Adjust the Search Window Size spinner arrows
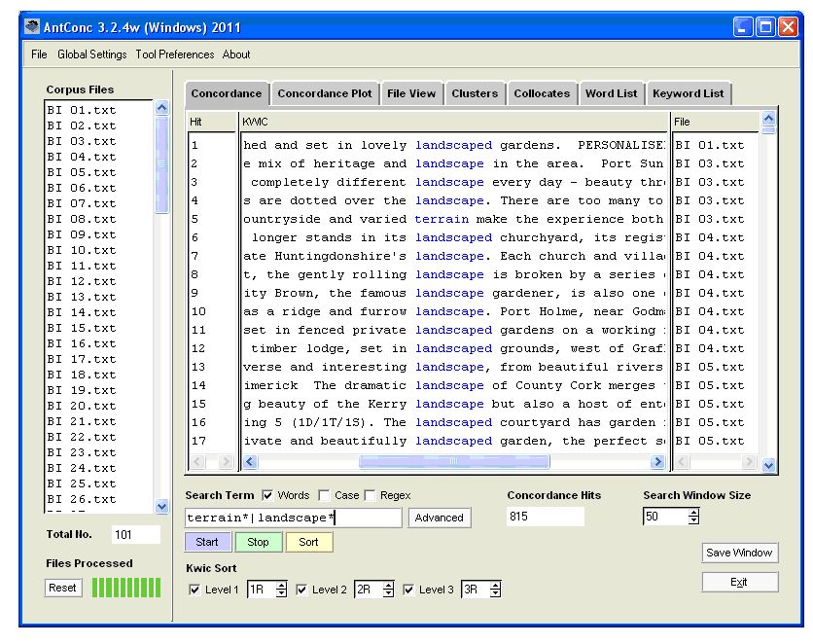This screenshot has width=813, height=644. click(x=693, y=517)
